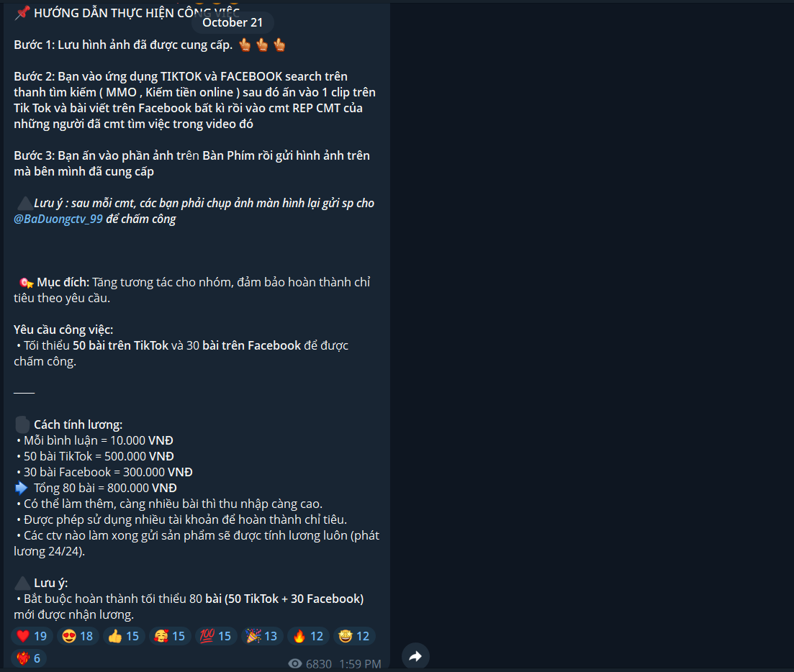Select the star-struck reaction with 12
The image size is (794, 672).
pyautogui.click(x=354, y=636)
